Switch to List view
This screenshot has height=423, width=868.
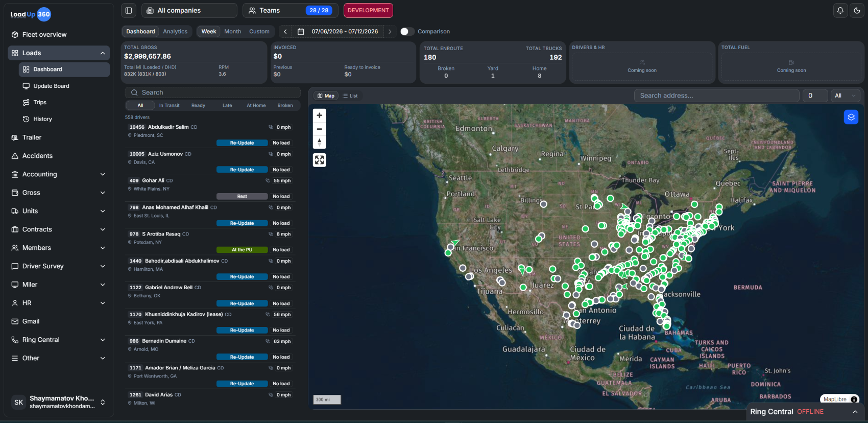point(350,96)
